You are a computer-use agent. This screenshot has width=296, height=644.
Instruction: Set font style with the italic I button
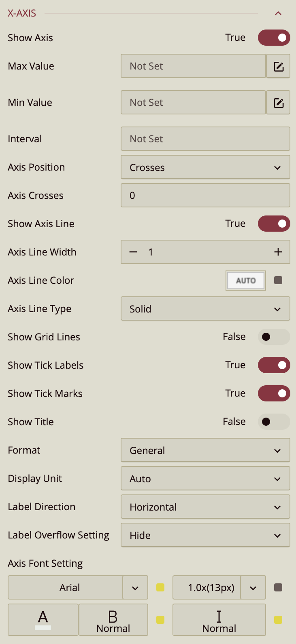[219, 620]
